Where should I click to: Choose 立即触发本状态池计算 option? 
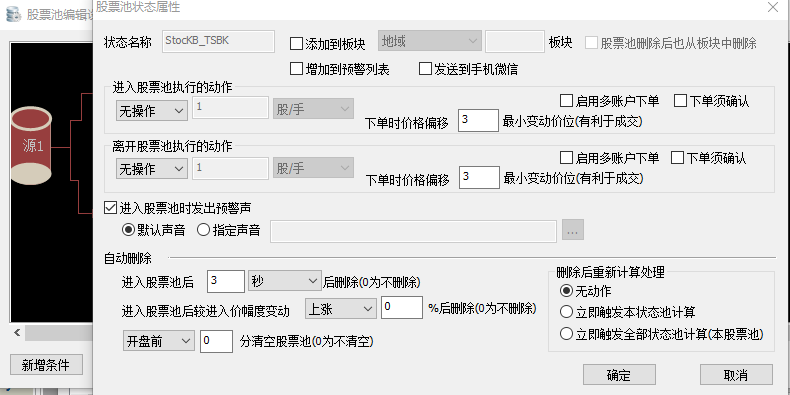point(628,312)
